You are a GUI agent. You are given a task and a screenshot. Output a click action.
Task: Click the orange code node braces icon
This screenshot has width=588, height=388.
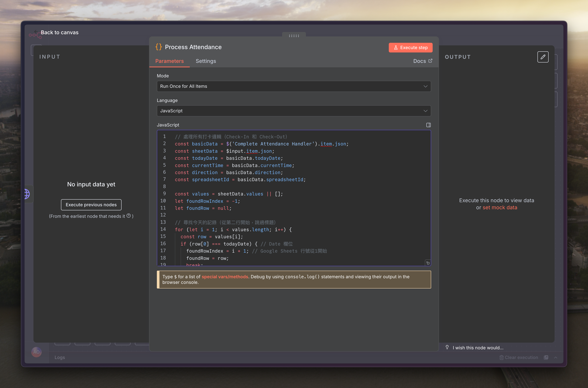[x=159, y=47]
